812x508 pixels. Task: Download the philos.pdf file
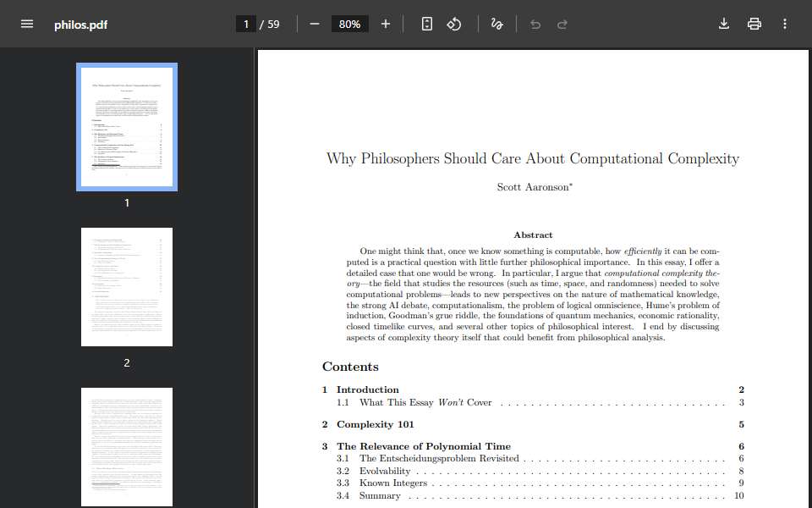click(x=724, y=24)
